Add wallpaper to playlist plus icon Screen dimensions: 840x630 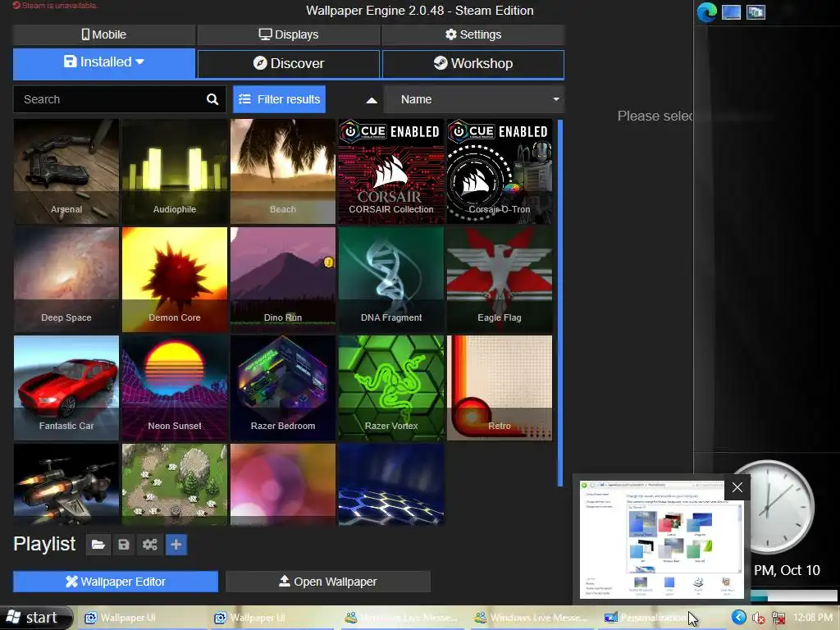[176, 545]
